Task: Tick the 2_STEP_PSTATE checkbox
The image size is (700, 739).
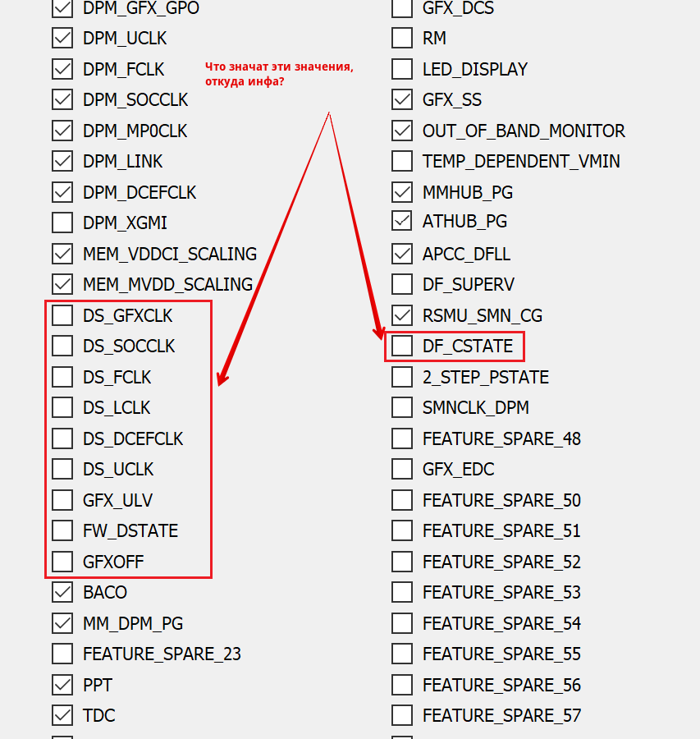Action: click(402, 377)
